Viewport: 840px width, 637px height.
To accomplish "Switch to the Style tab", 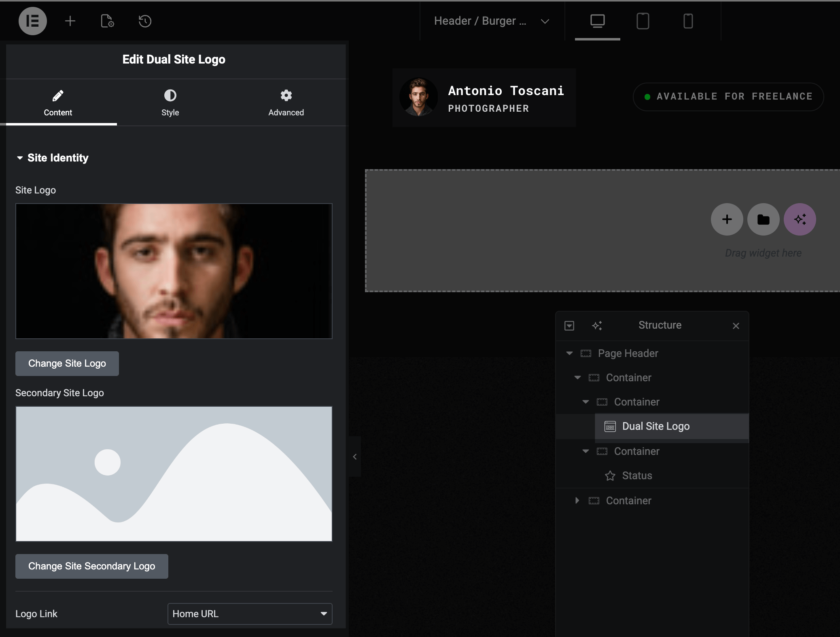I will pos(170,102).
